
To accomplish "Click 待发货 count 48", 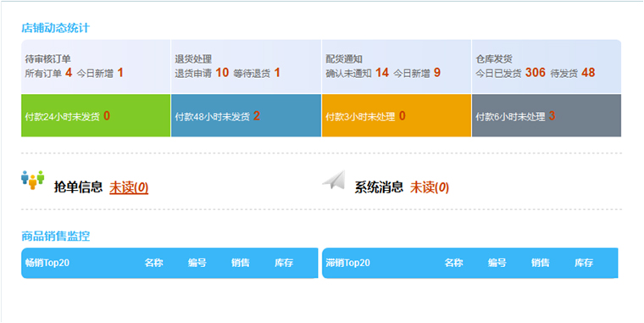I will coord(588,73).
